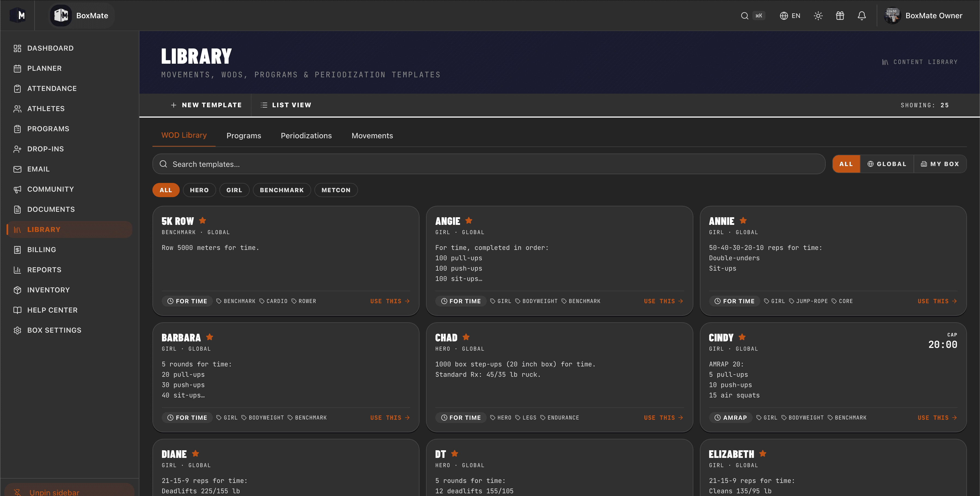Image resolution: width=980 pixels, height=496 pixels.
Task: Open the Inventory box icon
Action: [17, 290]
